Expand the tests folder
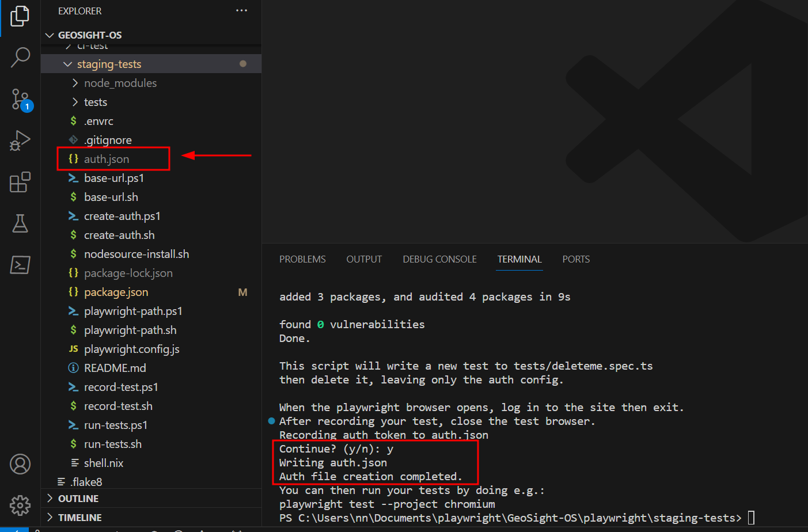The image size is (808, 532). pos(75,102)
